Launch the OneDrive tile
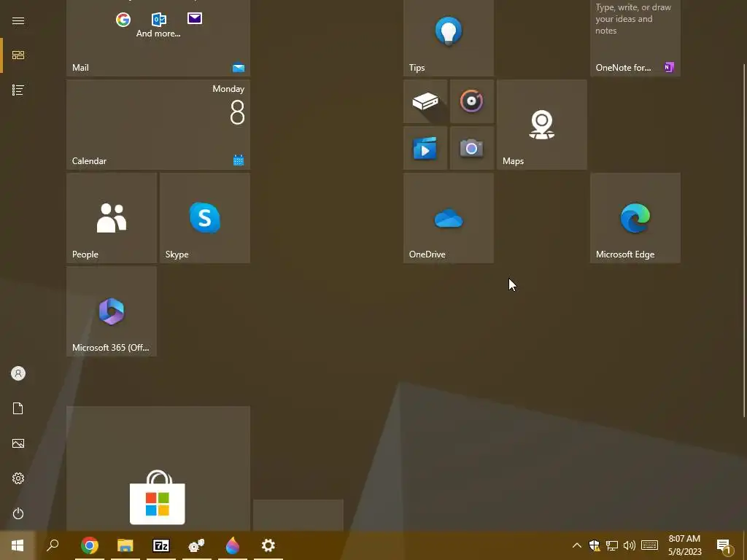Image resolution: width=747 pixels, height=560 pixels. (449, 218)
